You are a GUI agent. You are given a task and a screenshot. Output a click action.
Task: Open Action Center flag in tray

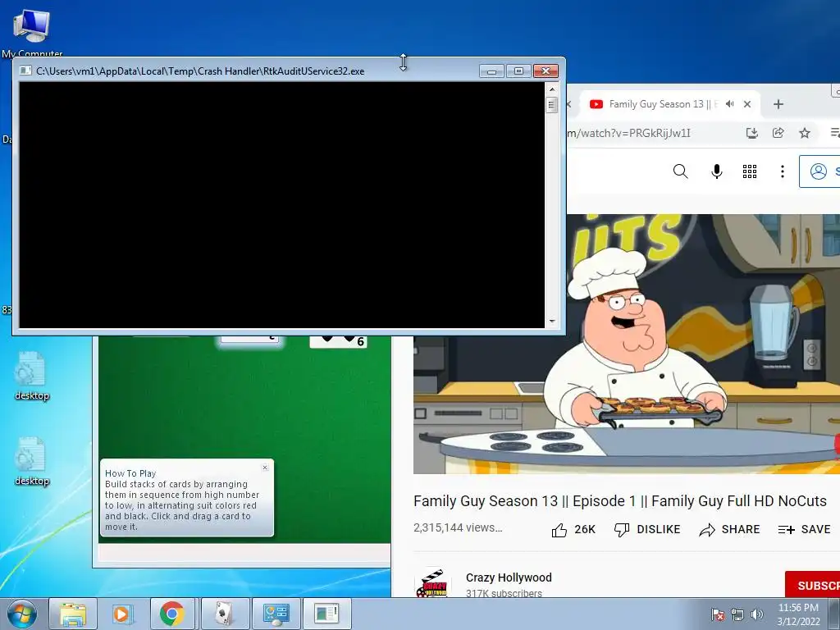pyautogui.click(x=718, y=614)
